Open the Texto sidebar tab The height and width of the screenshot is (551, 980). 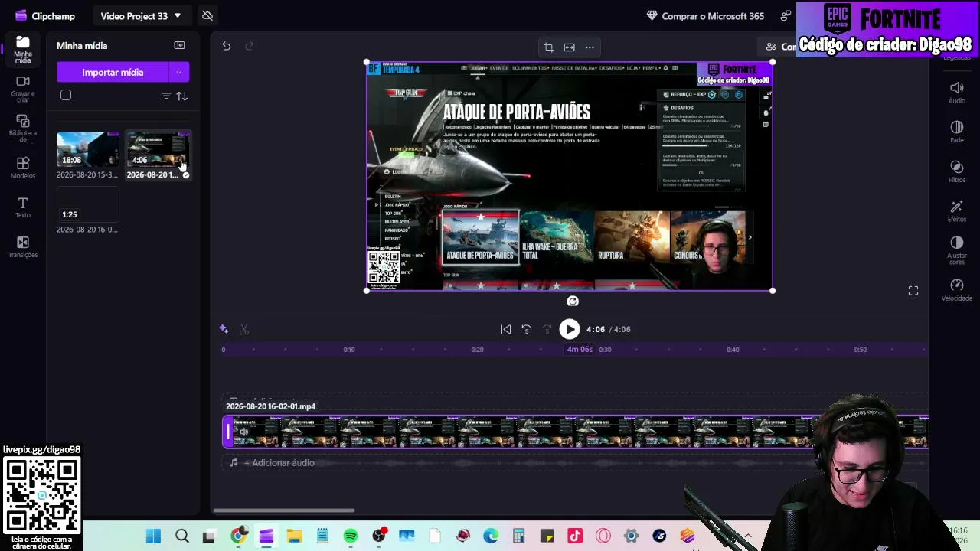[23, 207]
